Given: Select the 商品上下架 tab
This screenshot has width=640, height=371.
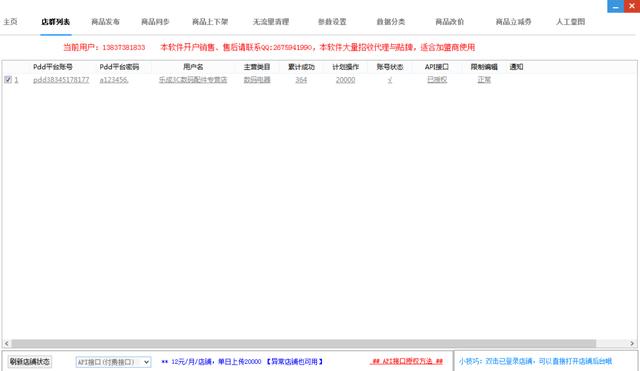Looking at the screenshot, I should 210,22.
